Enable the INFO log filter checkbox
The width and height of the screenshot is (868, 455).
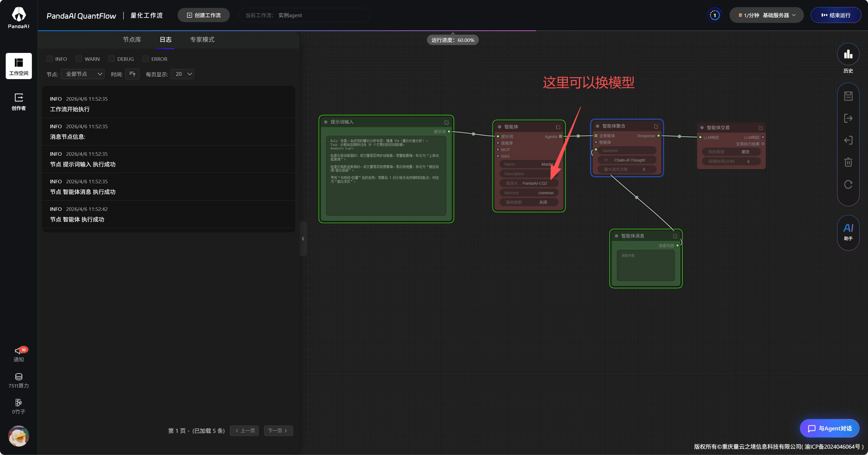point(50,59)
